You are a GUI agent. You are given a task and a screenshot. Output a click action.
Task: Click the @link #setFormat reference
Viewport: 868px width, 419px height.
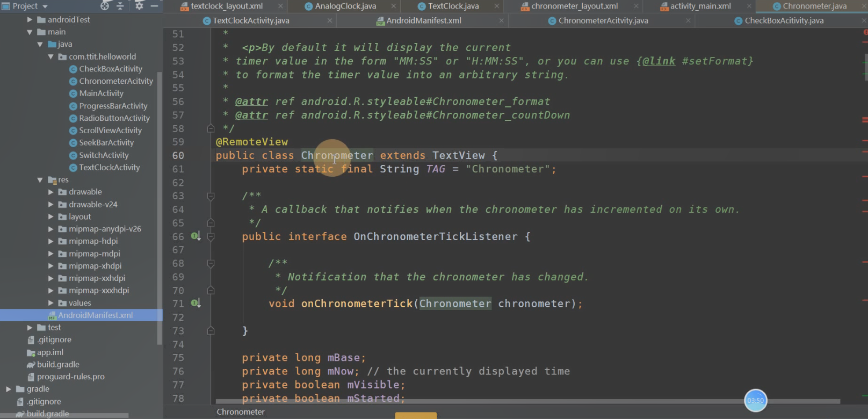coord(695,61)
